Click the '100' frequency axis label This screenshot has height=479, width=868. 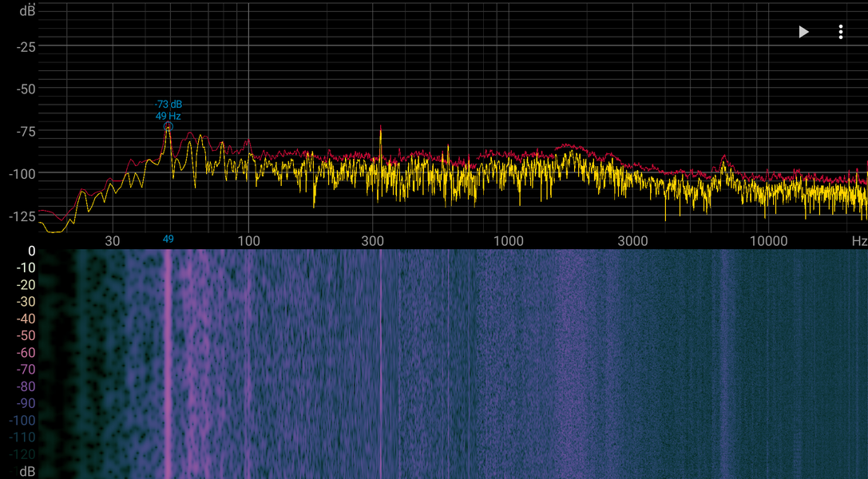point(248,241)
